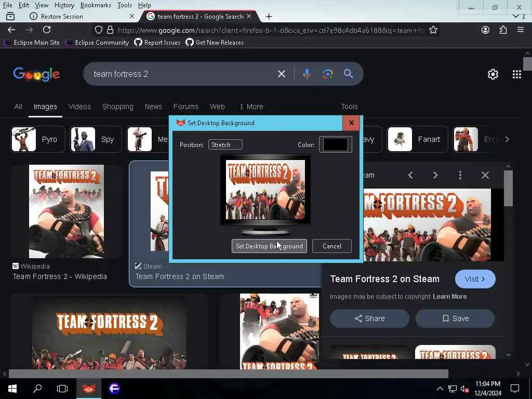Image resolution: width=532 pixels, height=399 pixels.
Task: Share the selected image
Action: click(x=369, y=318)
